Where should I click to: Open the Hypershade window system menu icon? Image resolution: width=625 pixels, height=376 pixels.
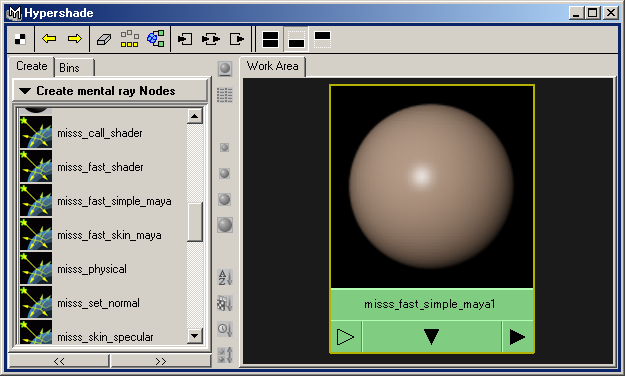(x=14, y=13)
